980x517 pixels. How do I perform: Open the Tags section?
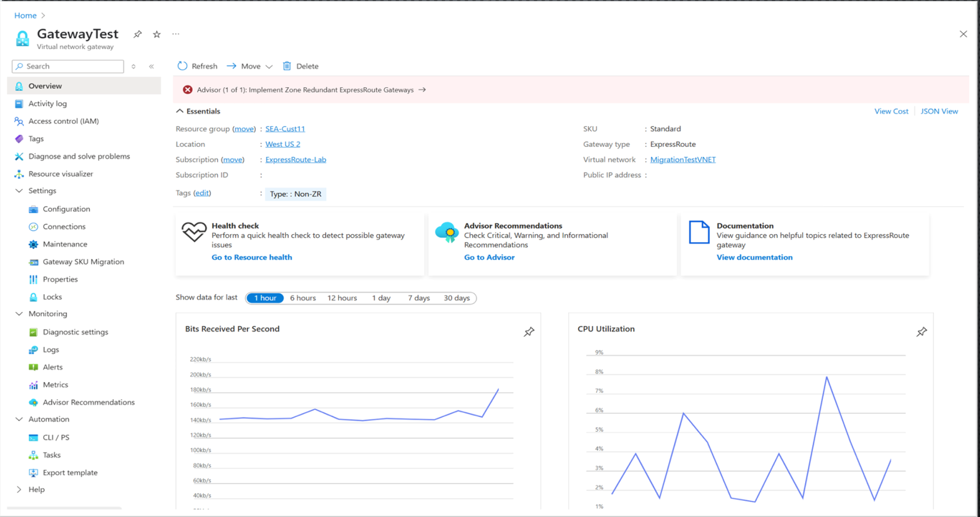(x=36, y=138)
